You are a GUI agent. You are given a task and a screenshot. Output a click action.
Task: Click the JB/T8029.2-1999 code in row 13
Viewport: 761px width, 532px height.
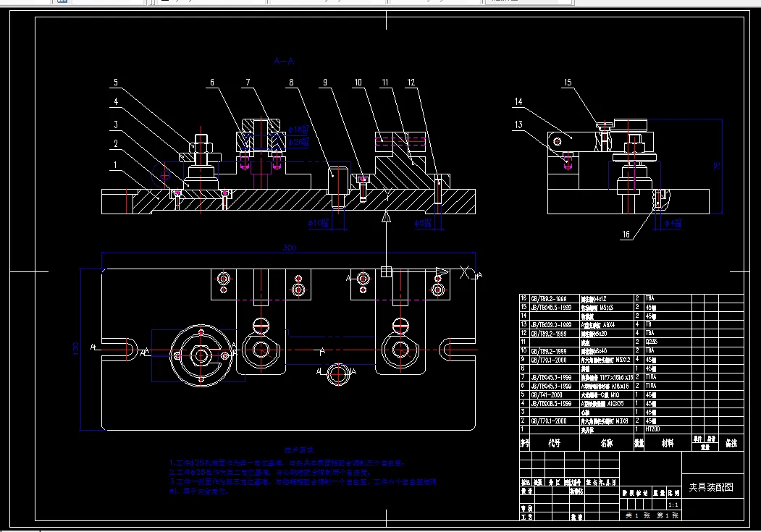coord(551,325)
